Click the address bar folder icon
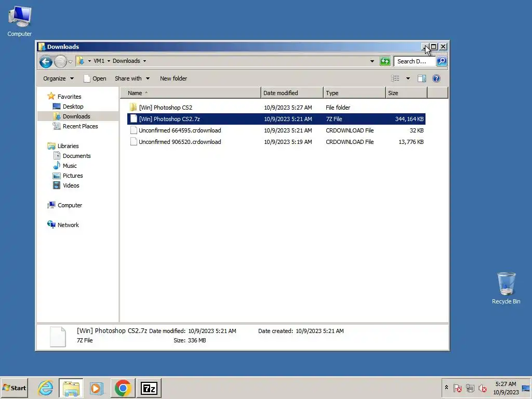This screenshot has width=532, height=399. coord(81,61)
